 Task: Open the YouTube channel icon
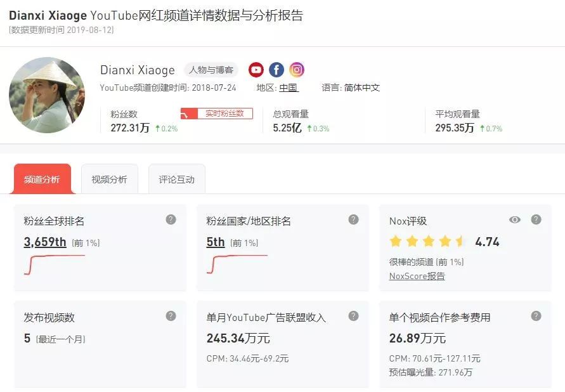coord(256,70)
